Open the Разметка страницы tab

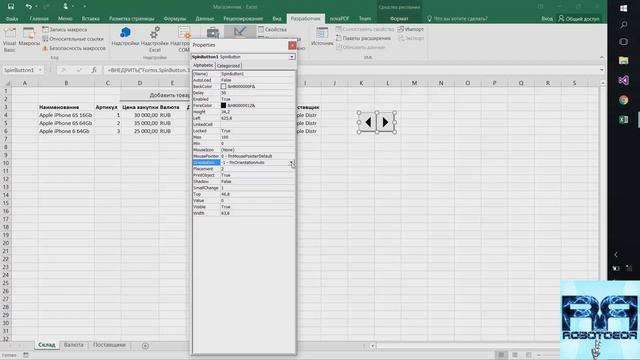click(x=131, y=19)
